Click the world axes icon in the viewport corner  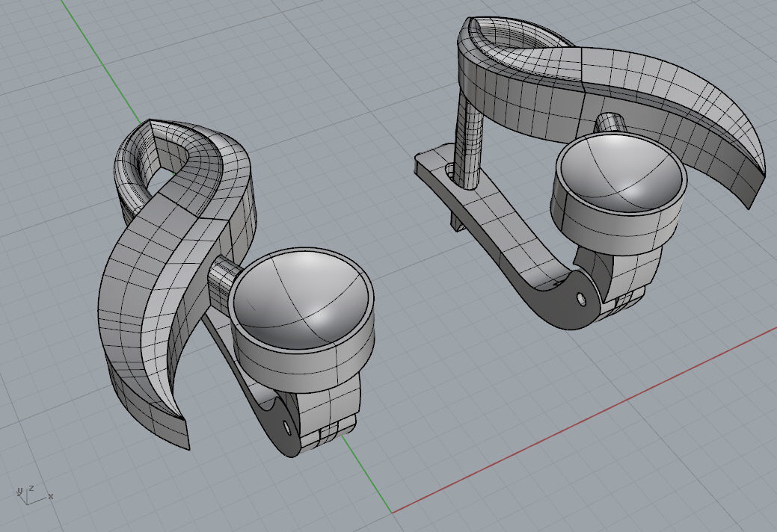(x=34, y=495)
